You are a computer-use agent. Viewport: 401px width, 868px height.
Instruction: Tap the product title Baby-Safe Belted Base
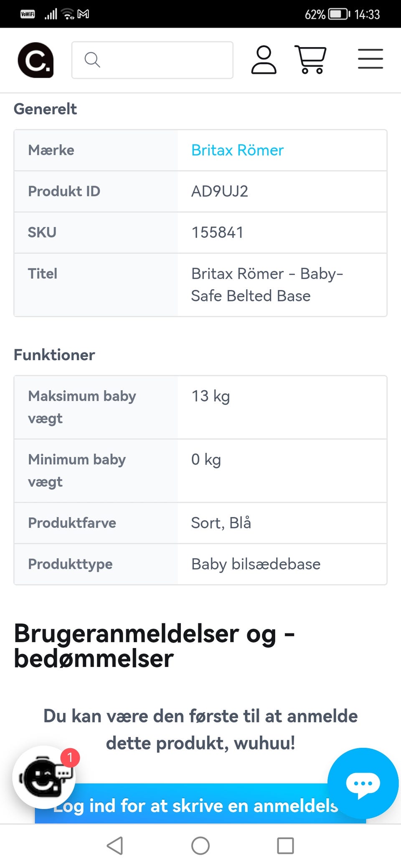pos(267,285)
